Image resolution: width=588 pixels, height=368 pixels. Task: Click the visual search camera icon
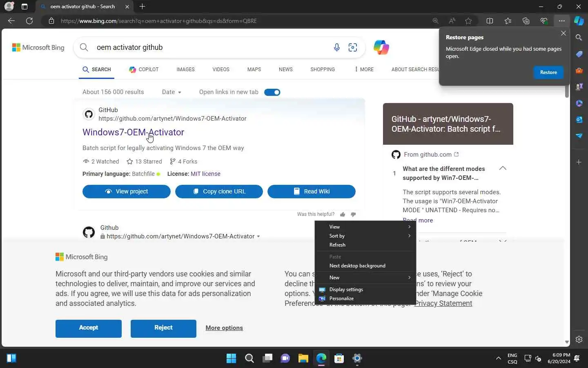(353, 47)
